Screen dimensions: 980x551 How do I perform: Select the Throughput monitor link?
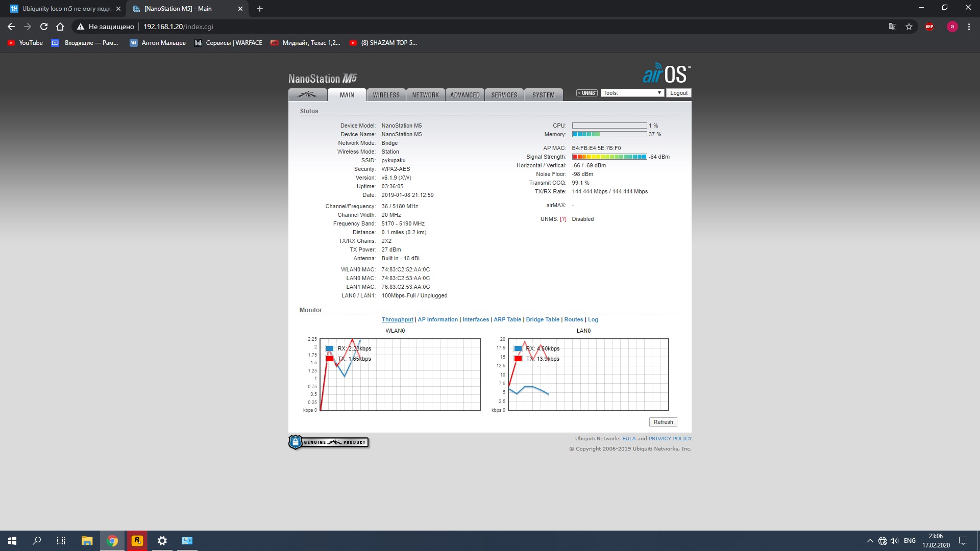point(398,320)
